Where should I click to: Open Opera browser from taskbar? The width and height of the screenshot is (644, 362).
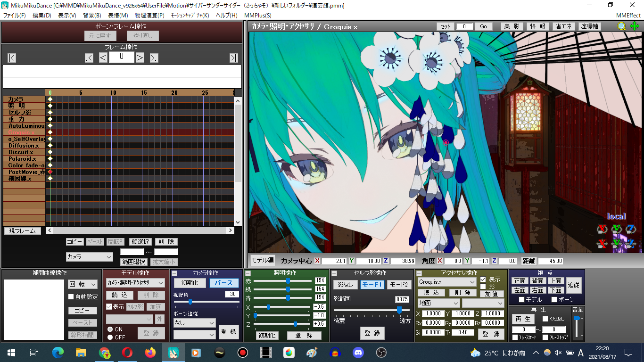click(x=127, y=353)
